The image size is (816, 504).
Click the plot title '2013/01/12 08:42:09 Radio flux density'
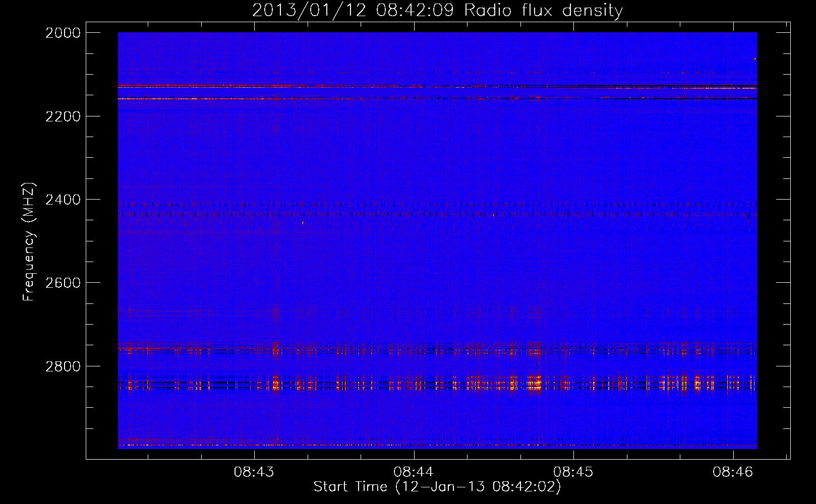[x=437, y=10]
